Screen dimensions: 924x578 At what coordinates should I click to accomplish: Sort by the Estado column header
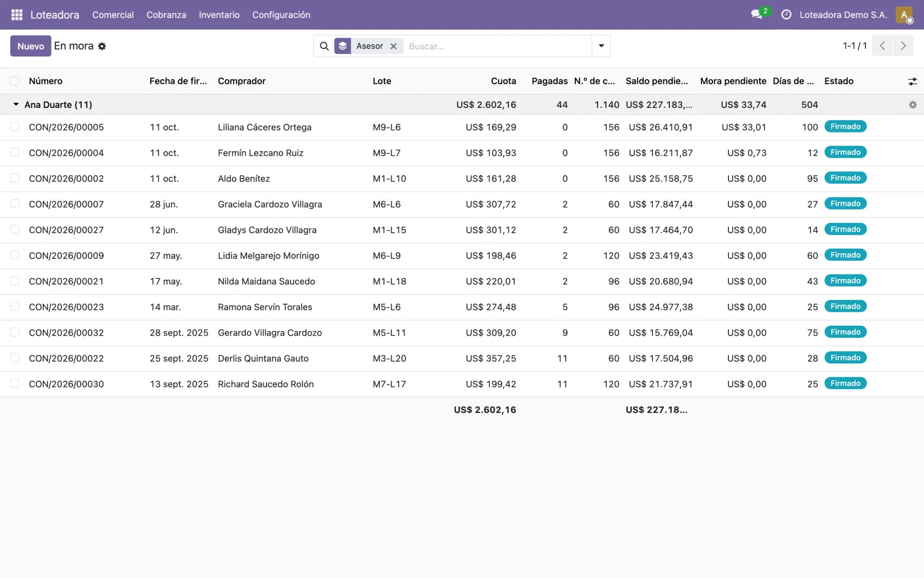tap(839, 81)
